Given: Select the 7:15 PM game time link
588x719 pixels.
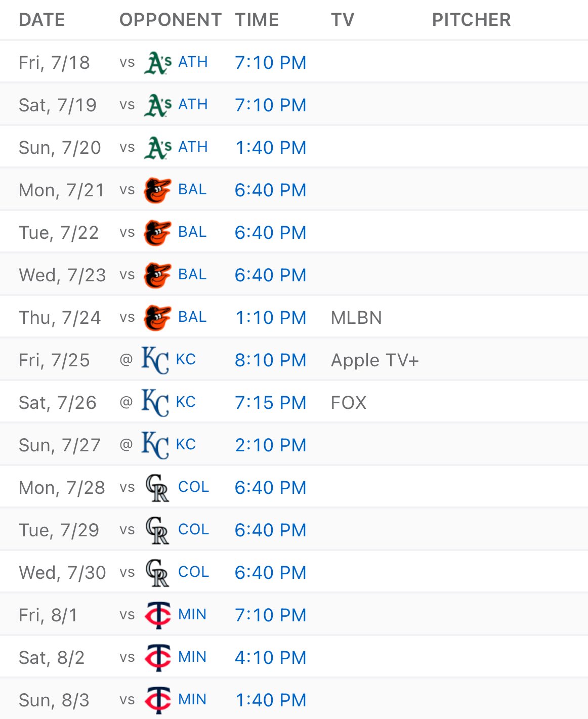Looking at the screenshot, I should pos(271,403).
